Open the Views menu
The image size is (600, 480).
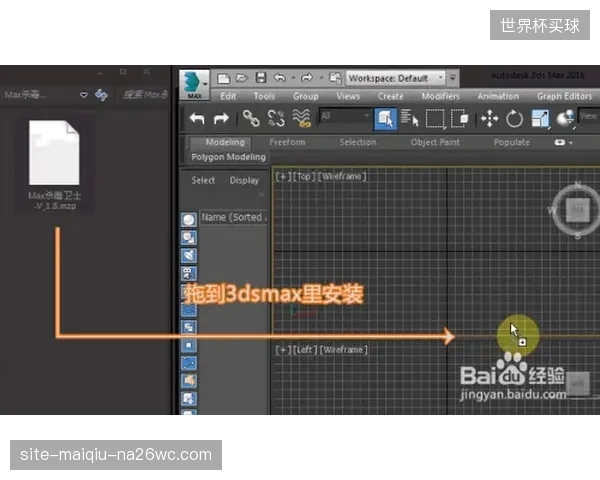pos(348,96)
